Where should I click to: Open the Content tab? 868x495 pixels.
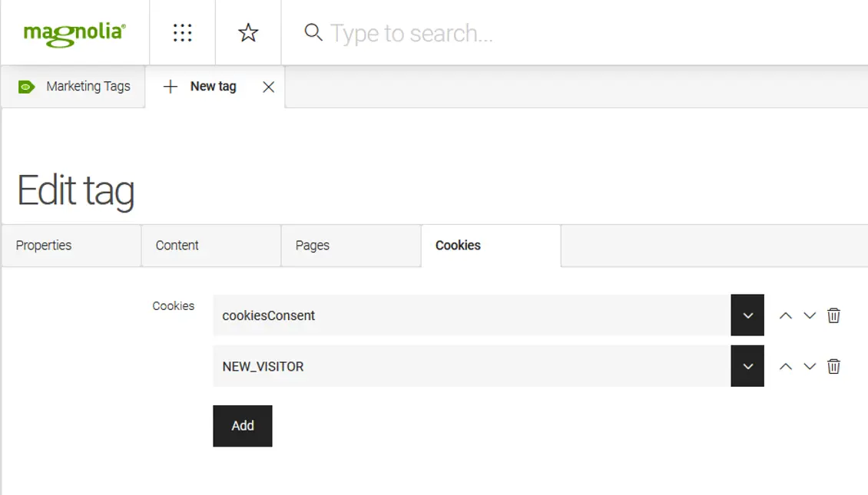point(178,246)
